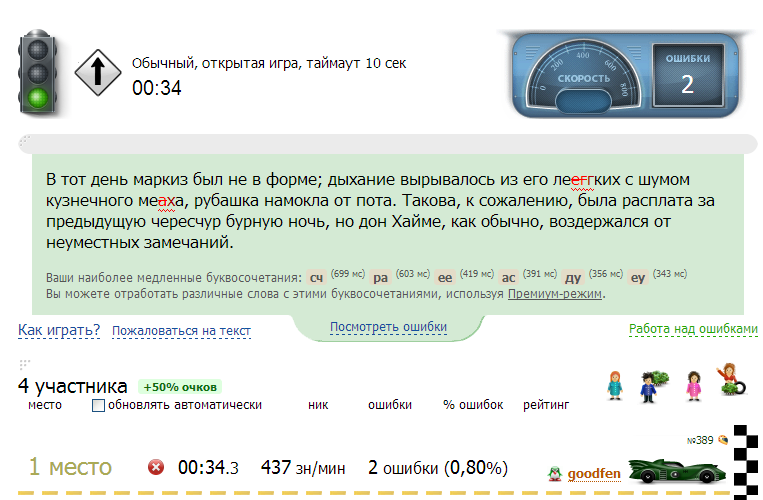Click the ошибки column header

coord(390,405)
